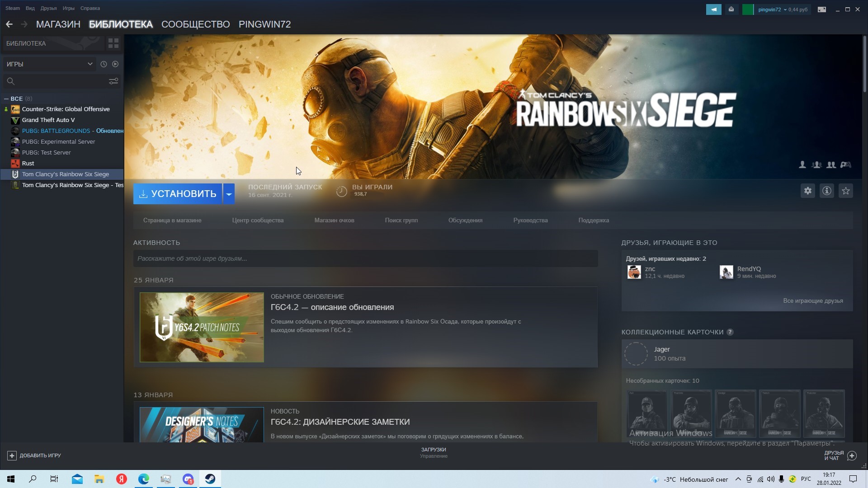Show game information icon
Viewport: 868px width, 488px height.
click(x=827, y=191)
